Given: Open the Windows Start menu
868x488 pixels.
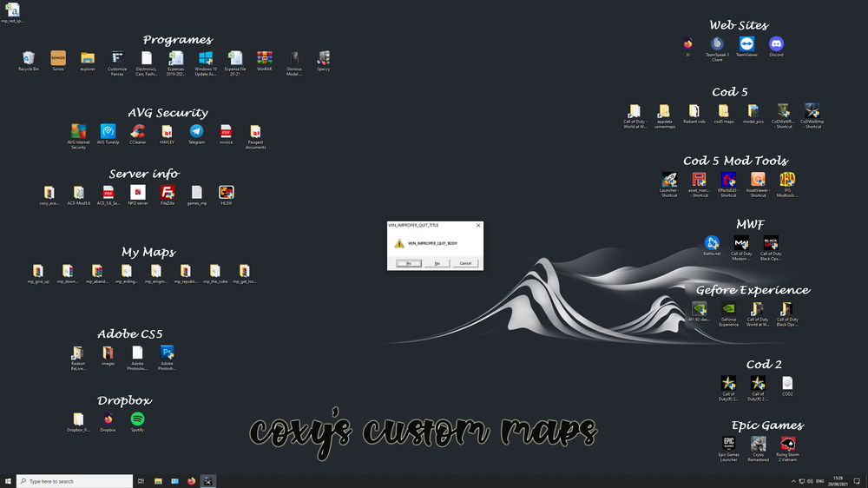Looking at the screenshot, I should pyautogui.click(x=8, y=481).
